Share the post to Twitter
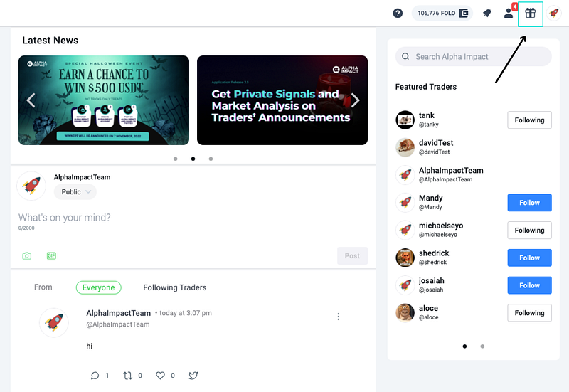The image size is (569, 392). pos(193,376)
